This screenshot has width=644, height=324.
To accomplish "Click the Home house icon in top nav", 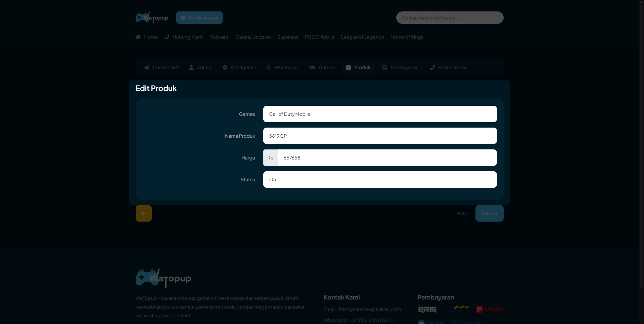I will click(x=138, y=37).
